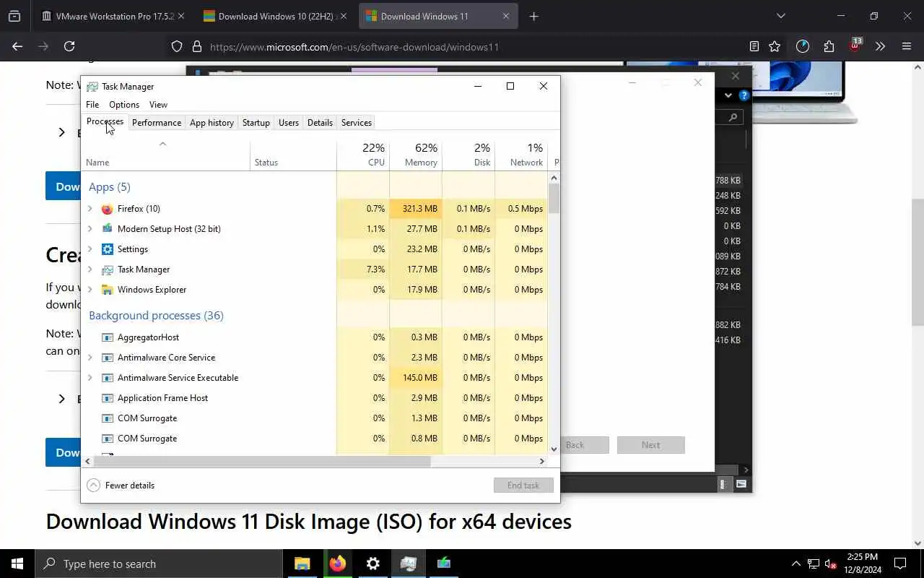Image resolution: width=924 pixels, height=578 pixels.
Task: Expand the Firefox (10) process group
Action: (90, 209)
